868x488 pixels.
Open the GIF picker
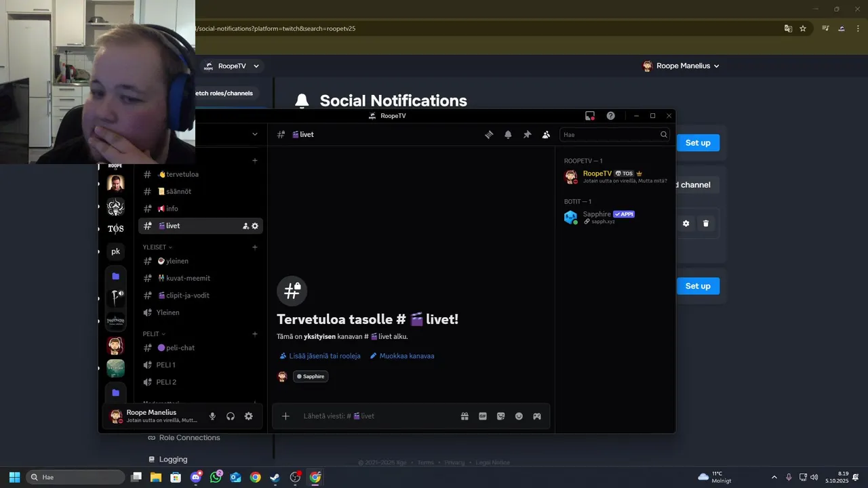click(x=483, y=416)
